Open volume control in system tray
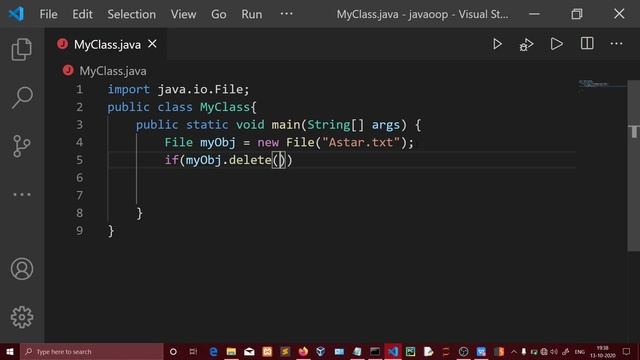640x360 pixels. pyautogui.click(x=554, y=351)
